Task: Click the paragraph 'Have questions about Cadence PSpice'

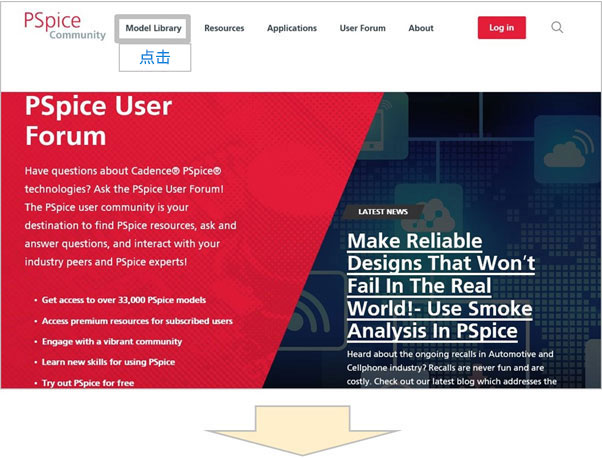Action: (x=131, y=217)
